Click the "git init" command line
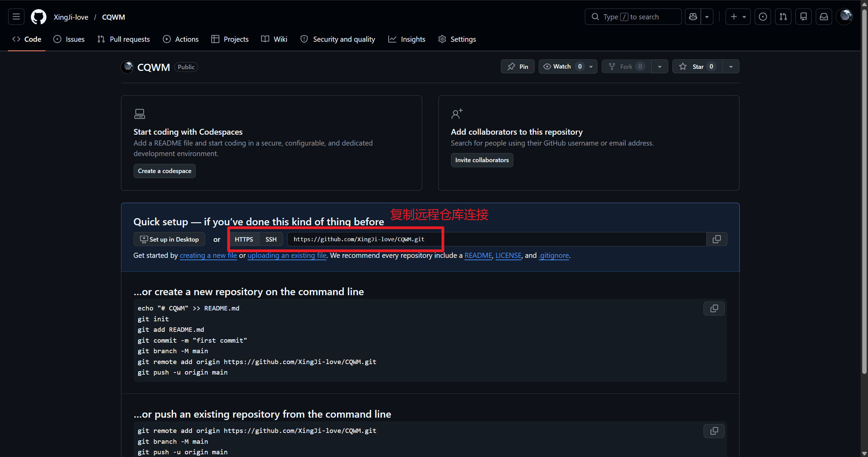This screenshot has width=868, height=457. coord(153,319)
